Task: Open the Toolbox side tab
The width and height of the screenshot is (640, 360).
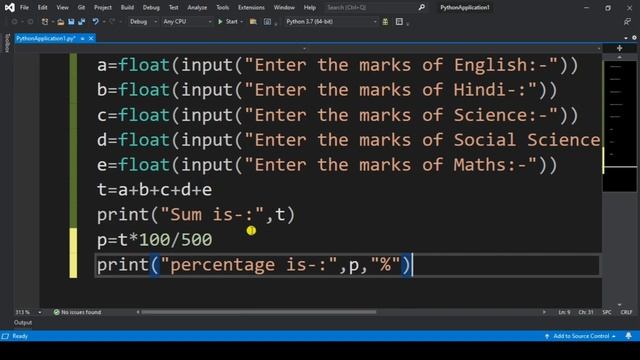Action: coord(7,43)
